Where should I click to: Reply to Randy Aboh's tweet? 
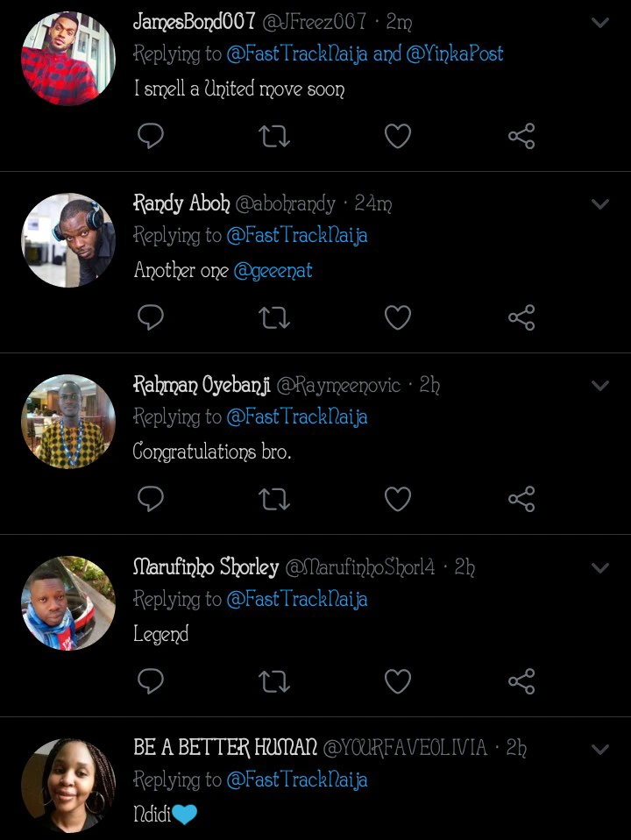click(151, 317)
